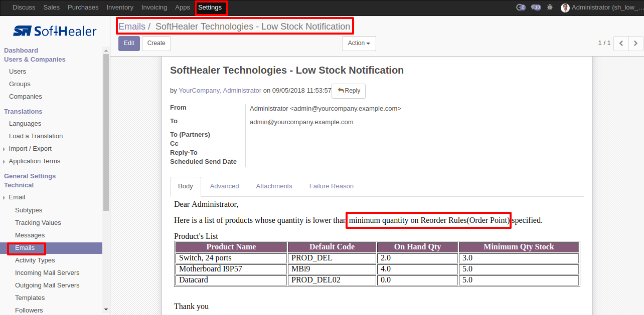
Task: Open the conversations chat bubble icon
Action: [536, 8]
